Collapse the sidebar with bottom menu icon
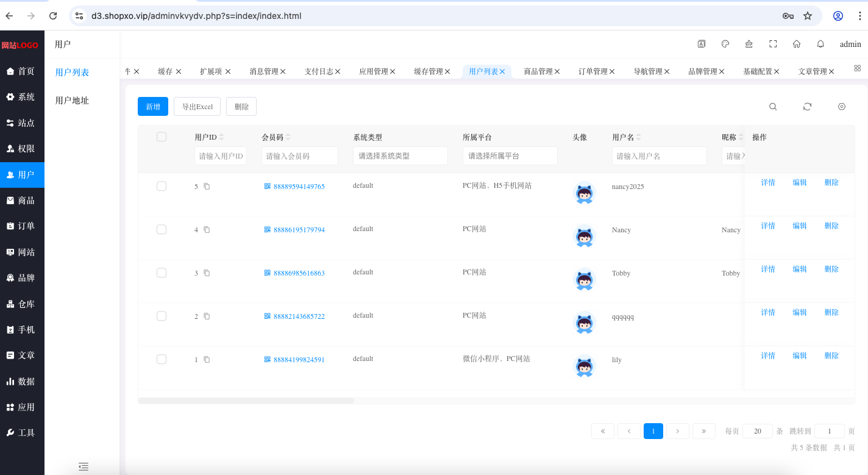This screenshot has width=868, height=475. point(84,466)
